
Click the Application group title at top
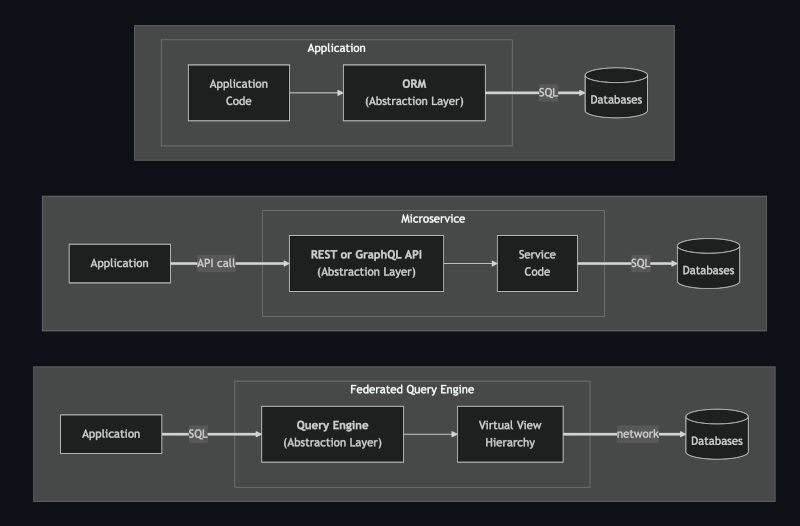tap(336, 48)
